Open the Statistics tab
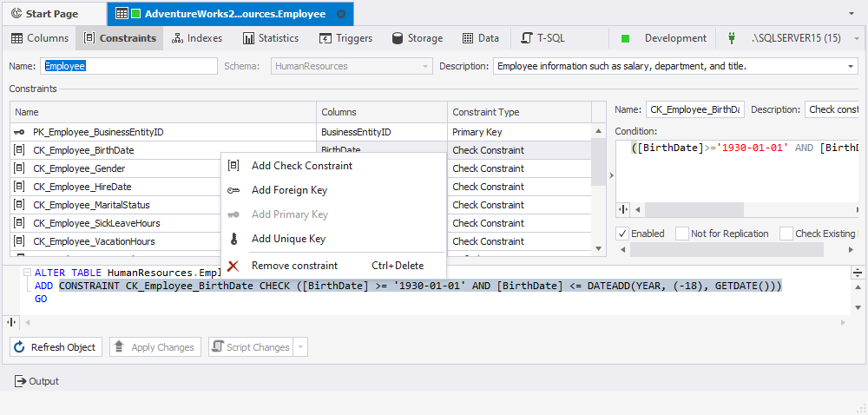 point(271,38)
